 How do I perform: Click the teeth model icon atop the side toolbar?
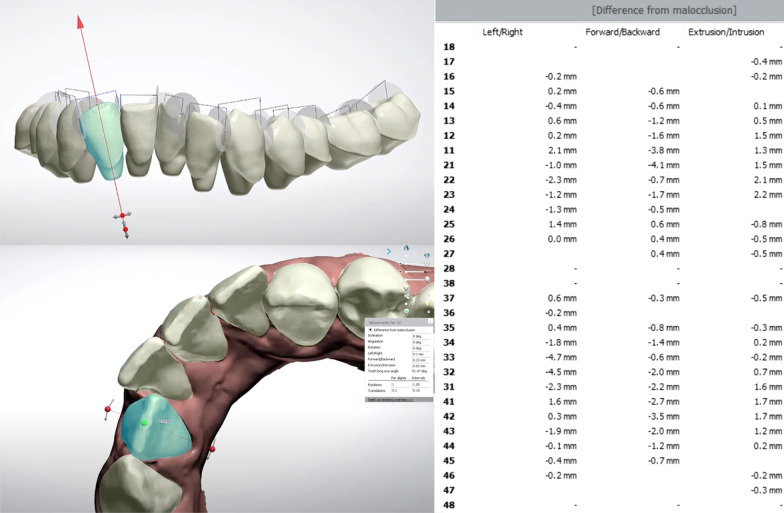406,249
